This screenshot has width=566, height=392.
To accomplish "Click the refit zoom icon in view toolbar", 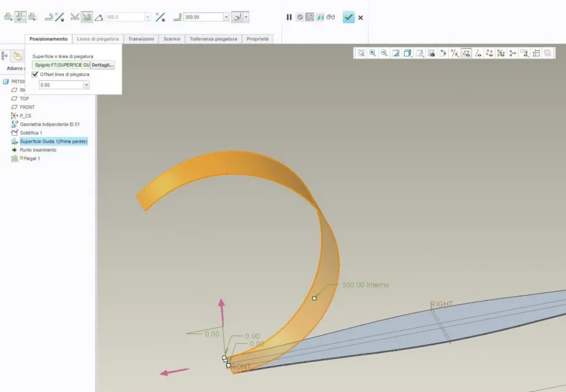I will (361, 53).
